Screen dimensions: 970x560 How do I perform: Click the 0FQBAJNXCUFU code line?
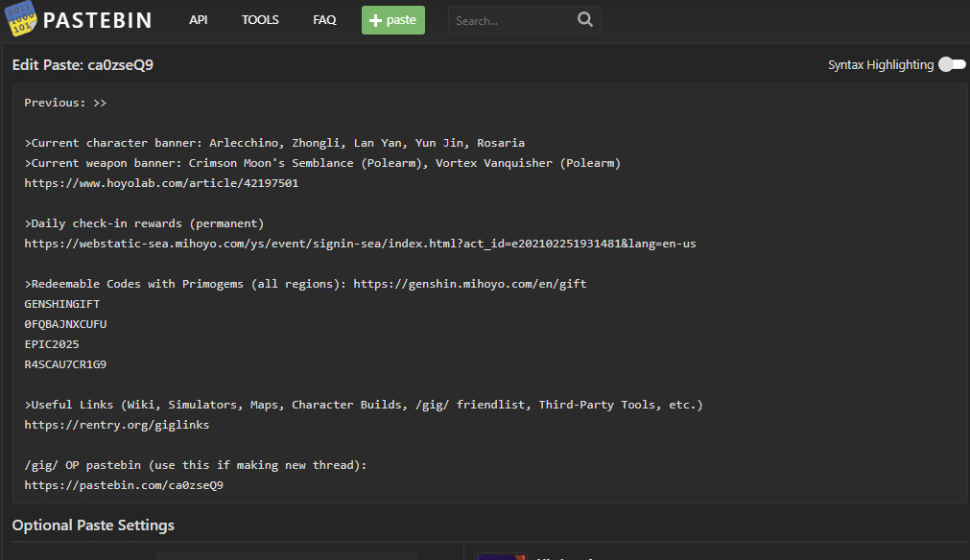[65, 324]
